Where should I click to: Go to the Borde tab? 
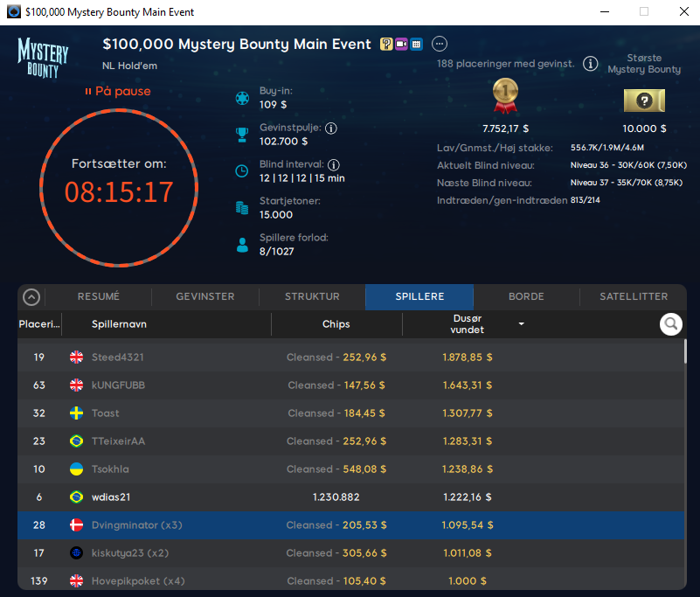coord(526,297)
